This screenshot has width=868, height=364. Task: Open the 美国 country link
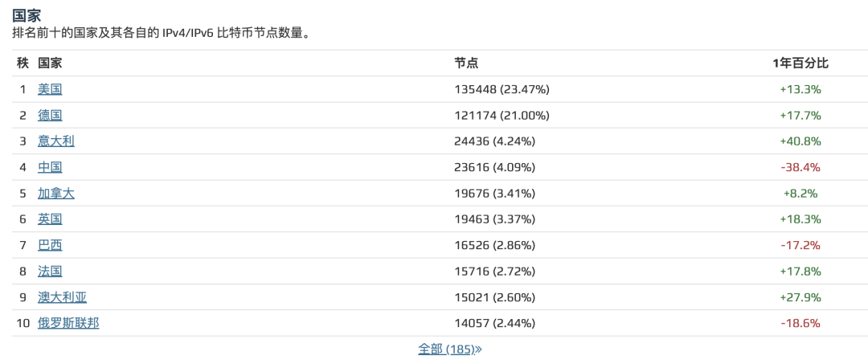click(50, 89)
